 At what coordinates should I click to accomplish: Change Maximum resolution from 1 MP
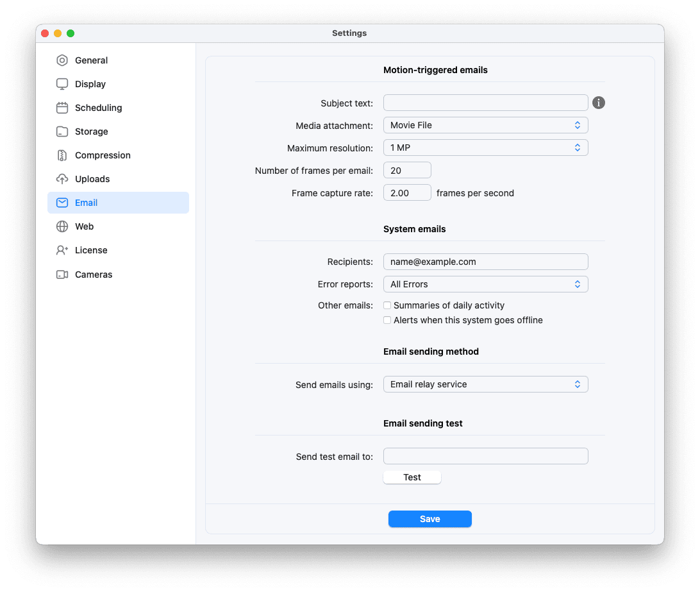(x=485, y=147)
